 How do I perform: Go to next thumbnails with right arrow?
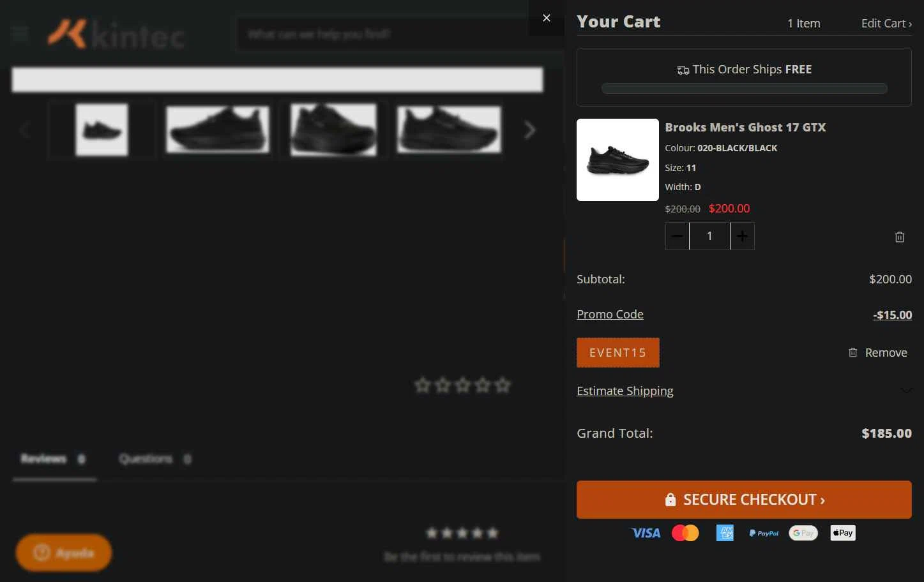pos(529,130)
